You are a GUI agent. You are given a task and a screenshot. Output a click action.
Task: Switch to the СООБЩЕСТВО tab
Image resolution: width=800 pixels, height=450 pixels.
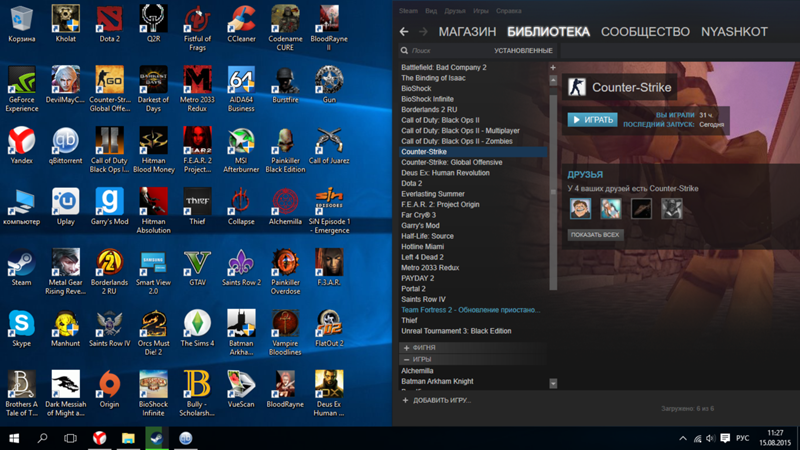tap(645, 32)
